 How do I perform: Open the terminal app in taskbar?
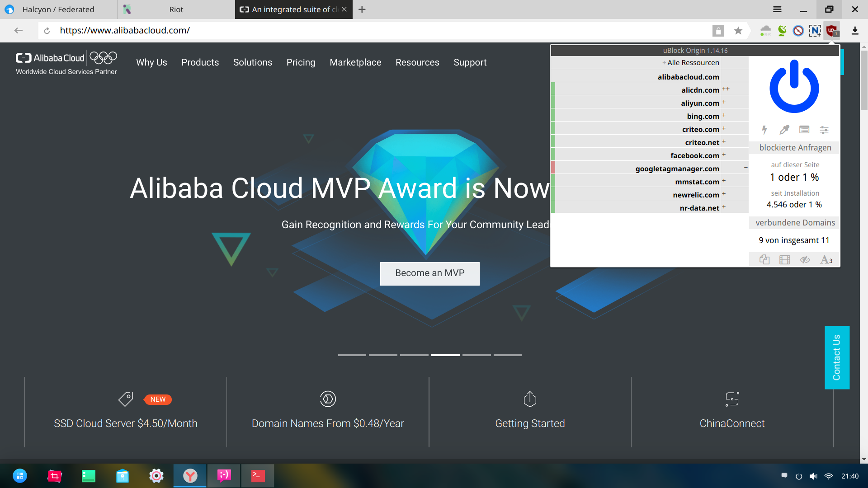pyautogui.click(x=258, y=475)
